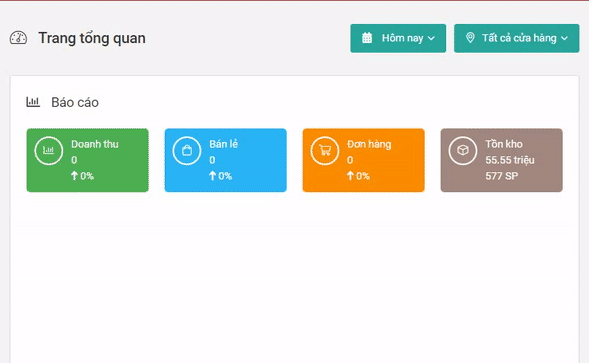Open the Tất cả cửa hàng dropdown
Screen dimensions: 589x363
coord(517,38)
